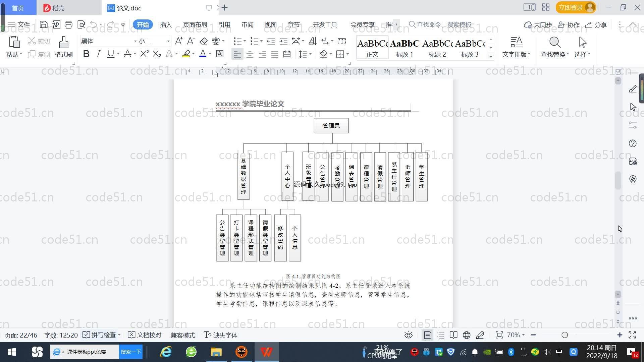The width and height of the screenshot is (644, 362).
Task: Click the center alignment icon
Action: [x=250, y=54]
